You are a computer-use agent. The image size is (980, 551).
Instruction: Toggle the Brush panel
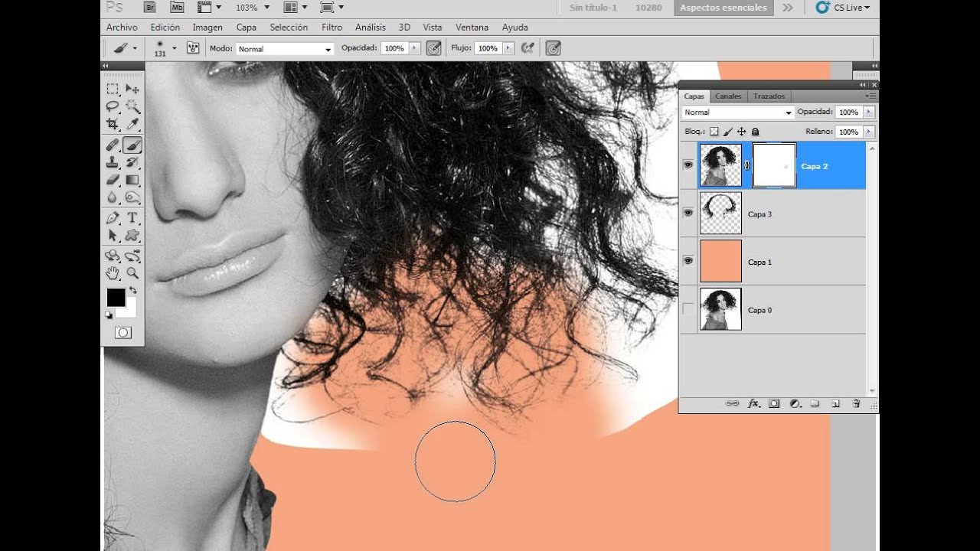pyautogui.click(x=193, y=48)
